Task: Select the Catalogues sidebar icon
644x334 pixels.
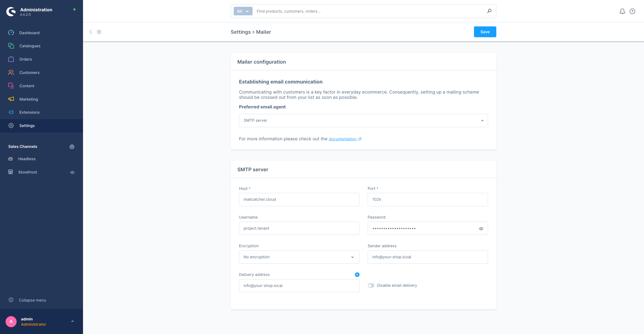Action: tap(11, 46)
